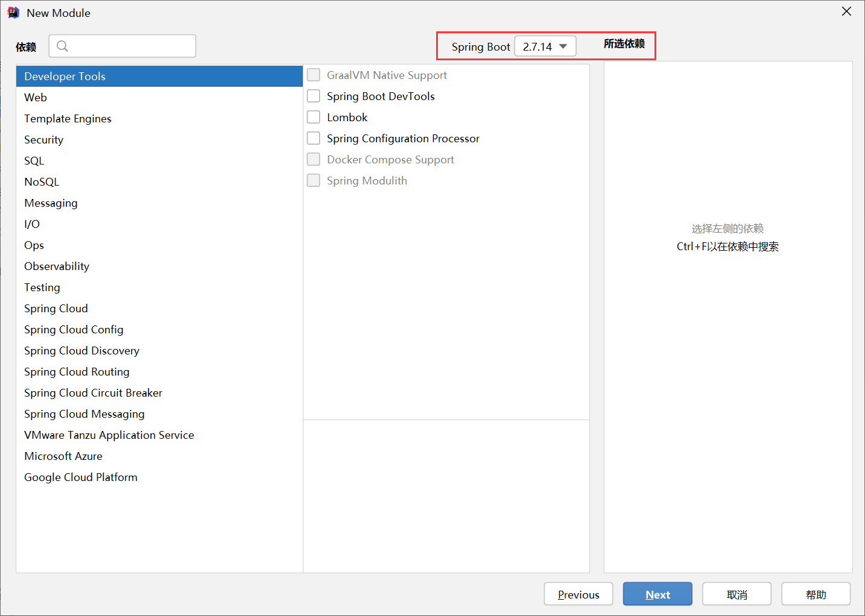
Task: Choose Spring Cloud Config category
Action: coord(159,329)
